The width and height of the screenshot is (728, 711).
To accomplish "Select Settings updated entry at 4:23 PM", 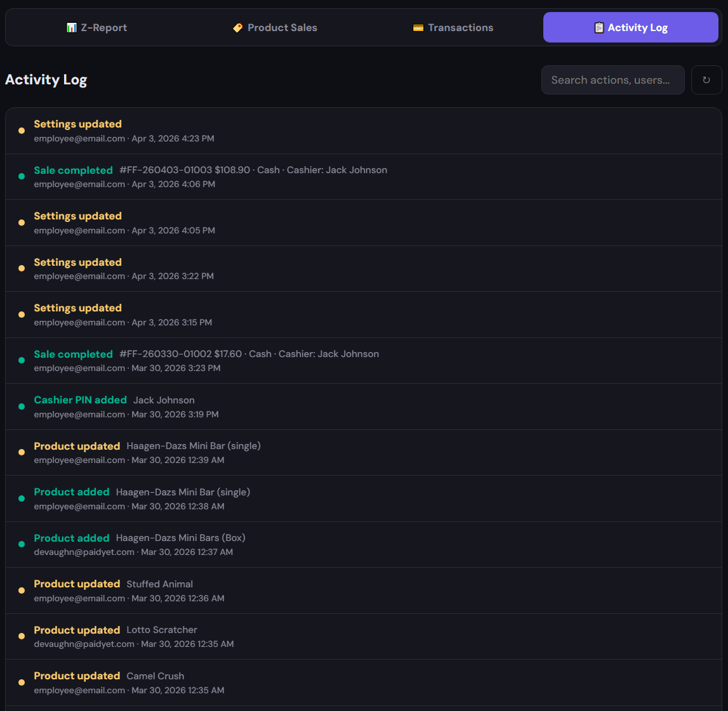I will pos(364,131).
